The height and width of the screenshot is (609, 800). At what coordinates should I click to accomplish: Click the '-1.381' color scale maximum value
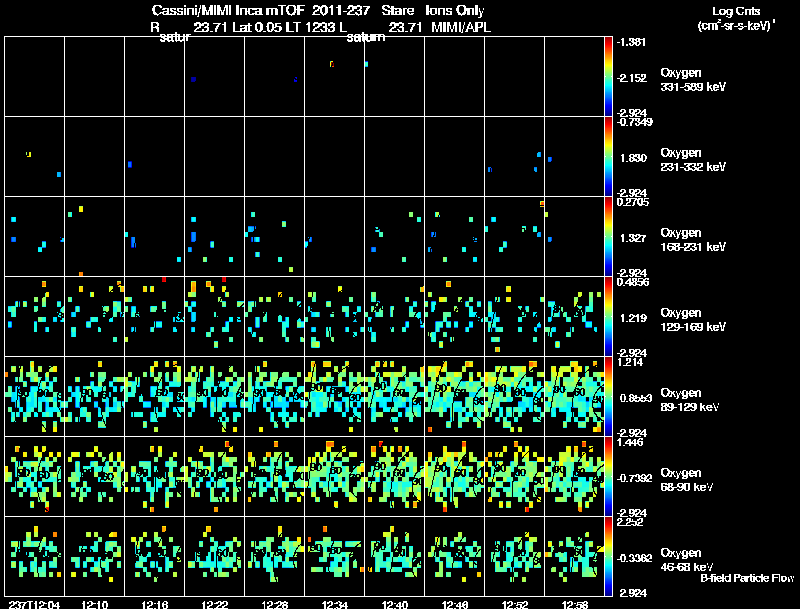(631, 42)
